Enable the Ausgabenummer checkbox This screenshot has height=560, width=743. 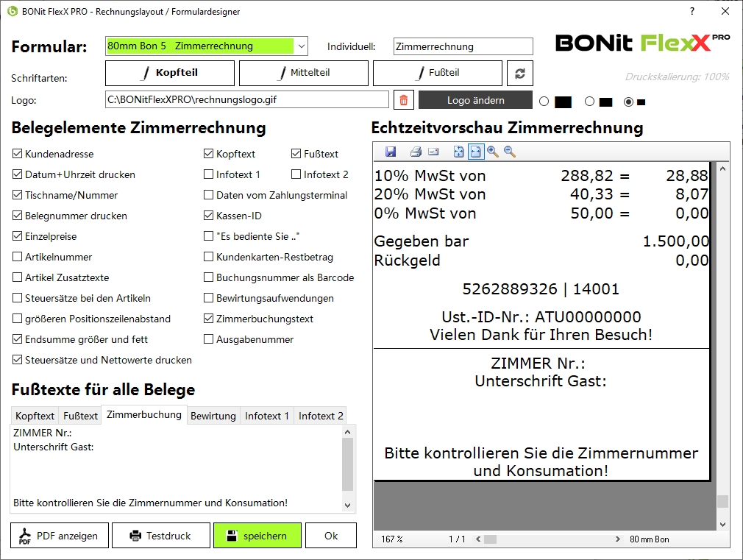pos(208,339)
